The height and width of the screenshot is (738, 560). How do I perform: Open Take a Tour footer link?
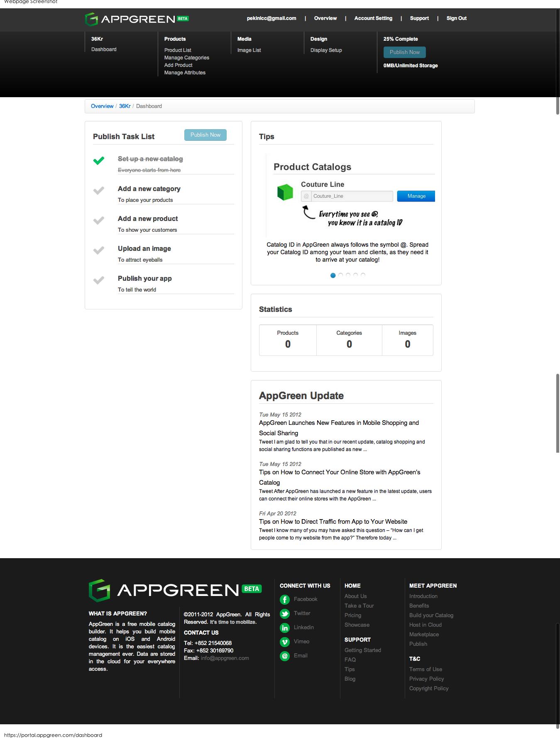click(359, 606)
